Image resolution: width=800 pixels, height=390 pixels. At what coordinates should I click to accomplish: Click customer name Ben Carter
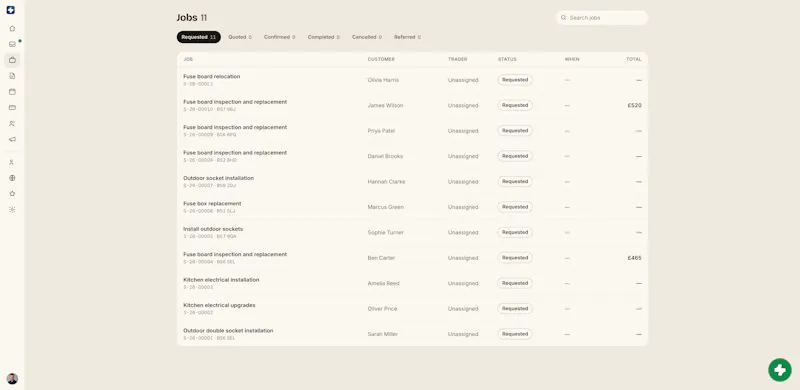tap(382, 258)
